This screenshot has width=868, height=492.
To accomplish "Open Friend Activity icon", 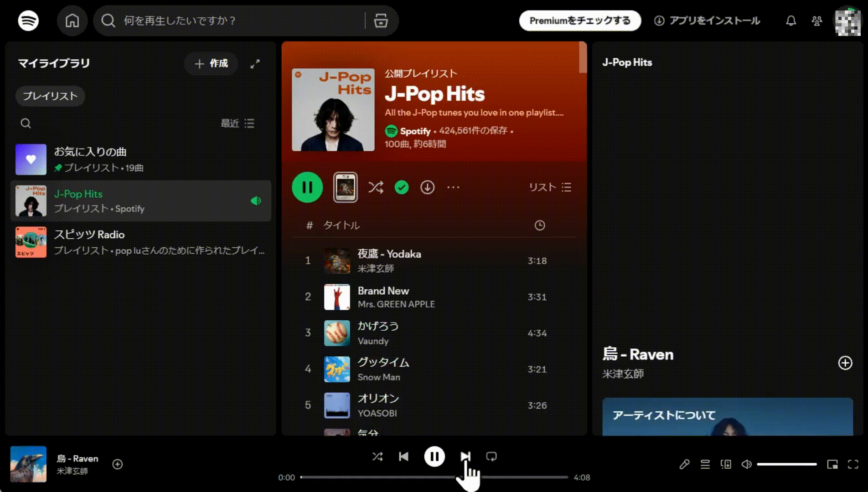I will 817,20.
